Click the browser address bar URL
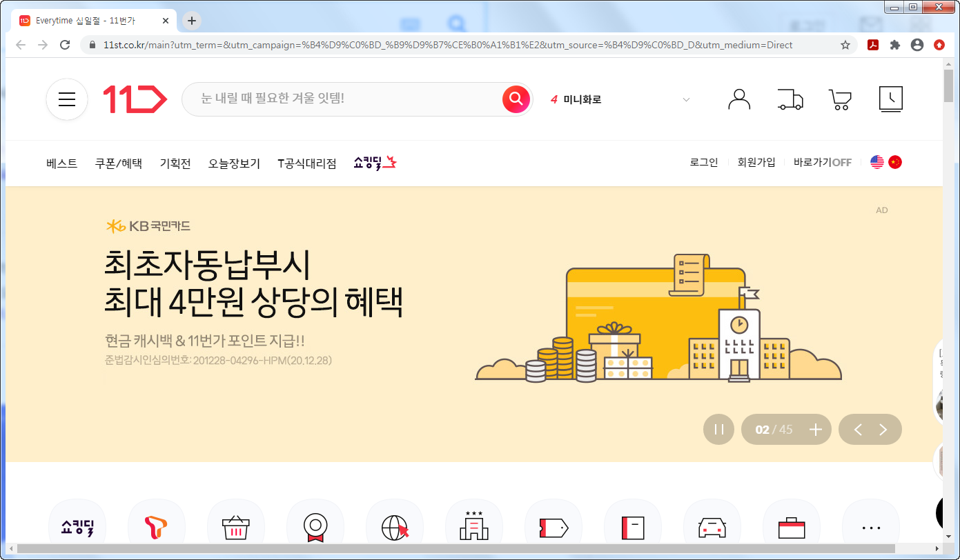This screenshot has width=960, height=560. click(447, 45)
